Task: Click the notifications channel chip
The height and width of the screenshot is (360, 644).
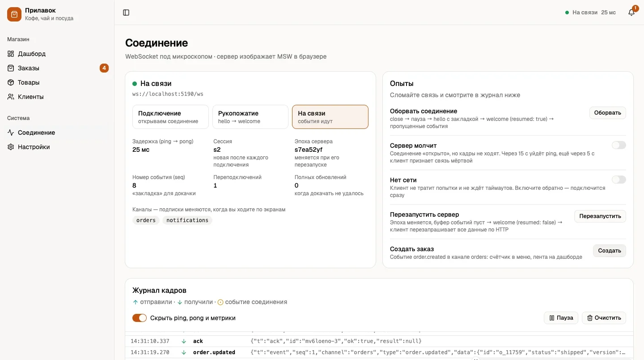Action: coord(187,220)
